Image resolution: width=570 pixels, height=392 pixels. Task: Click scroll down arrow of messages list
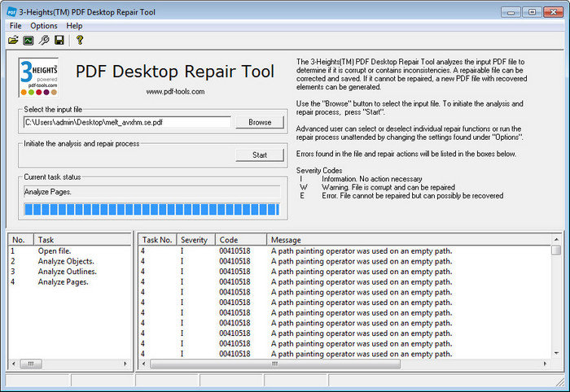coord(556,353)
